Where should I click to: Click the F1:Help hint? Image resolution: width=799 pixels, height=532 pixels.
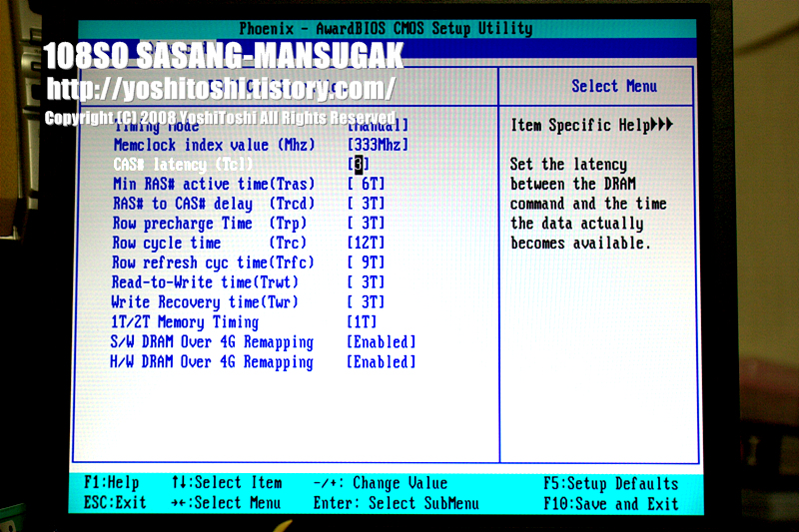(x=112, y=483)
